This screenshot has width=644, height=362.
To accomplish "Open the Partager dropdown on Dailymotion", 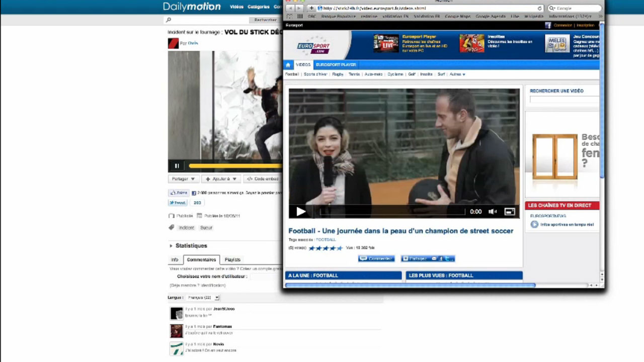I will [183, 179].
